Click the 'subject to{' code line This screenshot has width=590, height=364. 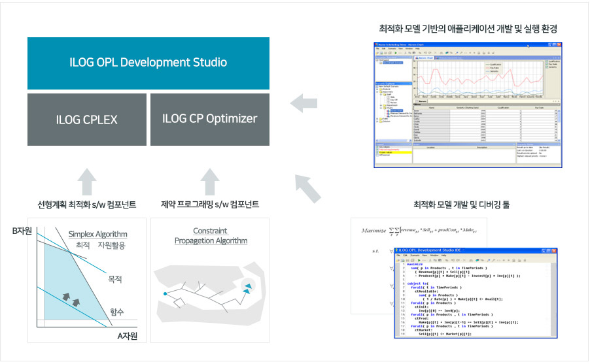click(x=418, y=284)
